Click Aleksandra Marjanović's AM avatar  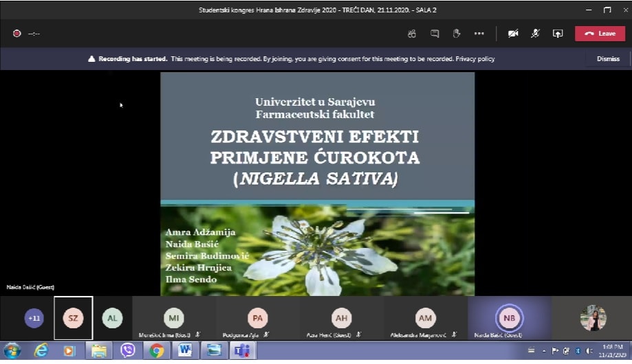pos(425,318)
